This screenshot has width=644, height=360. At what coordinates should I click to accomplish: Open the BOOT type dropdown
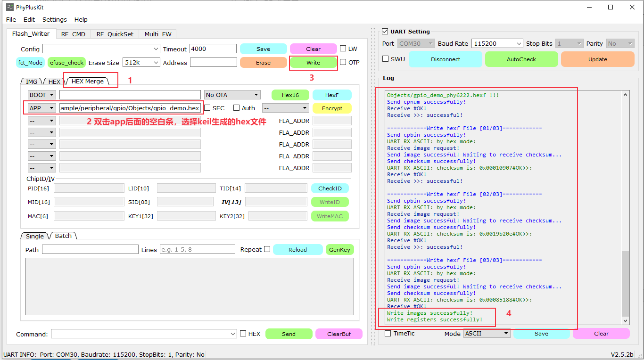click(x=41, y=95)
